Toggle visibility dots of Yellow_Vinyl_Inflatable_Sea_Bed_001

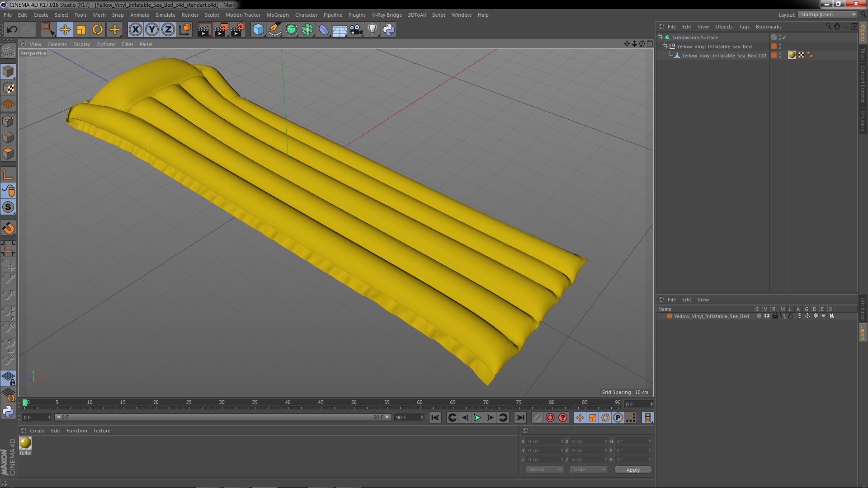[780, 55]
